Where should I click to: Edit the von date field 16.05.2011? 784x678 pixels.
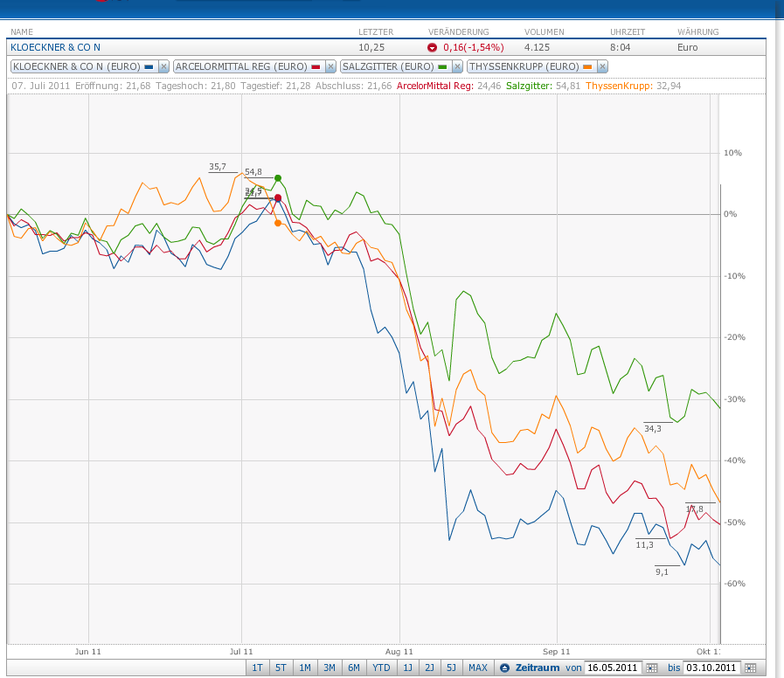[x=613, y=668]
